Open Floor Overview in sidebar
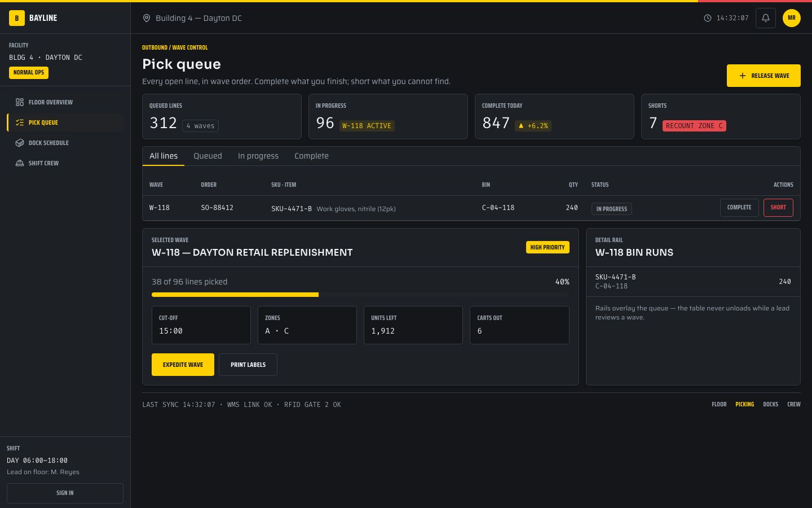This screenshot has width=812, height=508. click(x=65, y=102)
